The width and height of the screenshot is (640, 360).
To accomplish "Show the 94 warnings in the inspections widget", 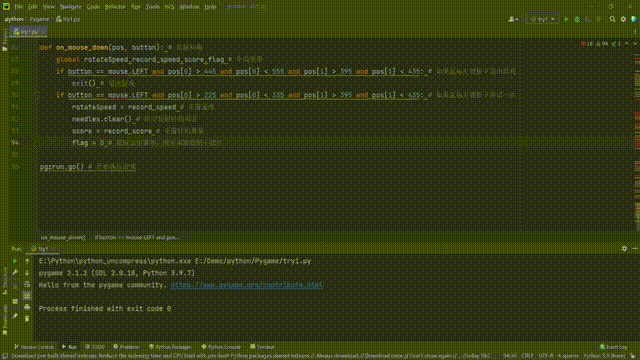I will tap(602, 44).
